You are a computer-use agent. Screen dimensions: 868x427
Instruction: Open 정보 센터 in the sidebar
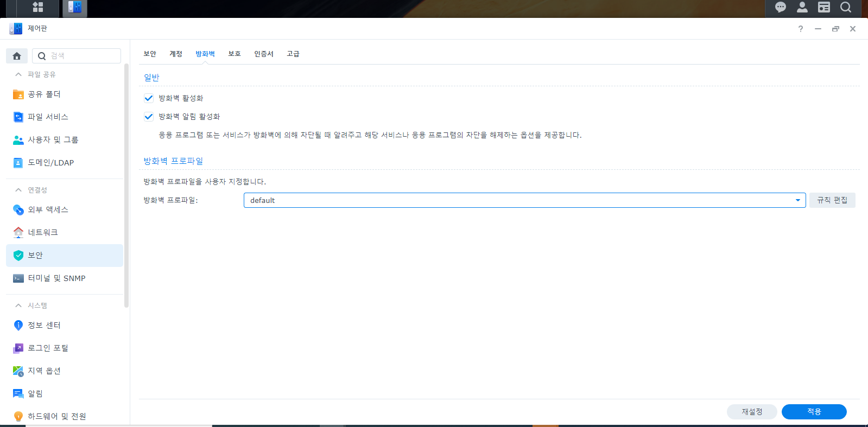tap(65, 326)
